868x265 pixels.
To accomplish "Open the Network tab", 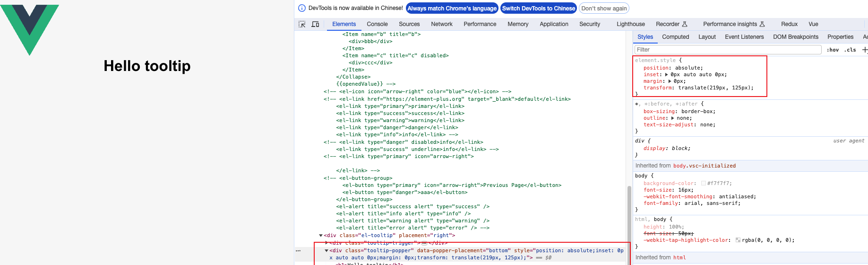I will (442, 24).
